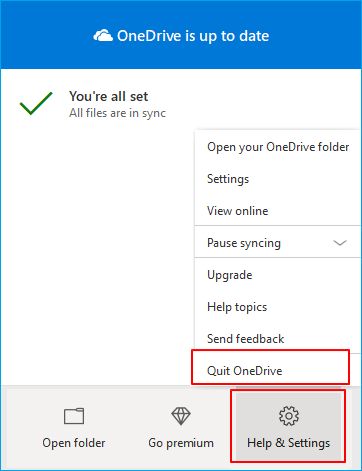Click the 'All files are in sync' text
The height and width of the screenshot is (471, 362).
pyautogui.click(x=117, y=113)
